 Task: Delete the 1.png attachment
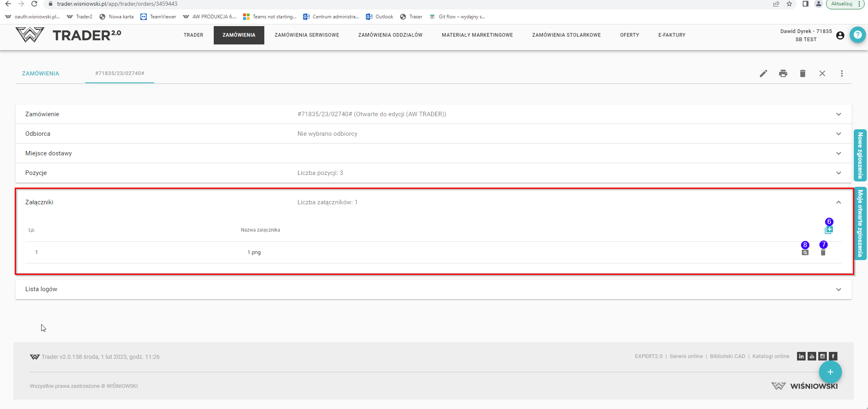click(823, 252)
